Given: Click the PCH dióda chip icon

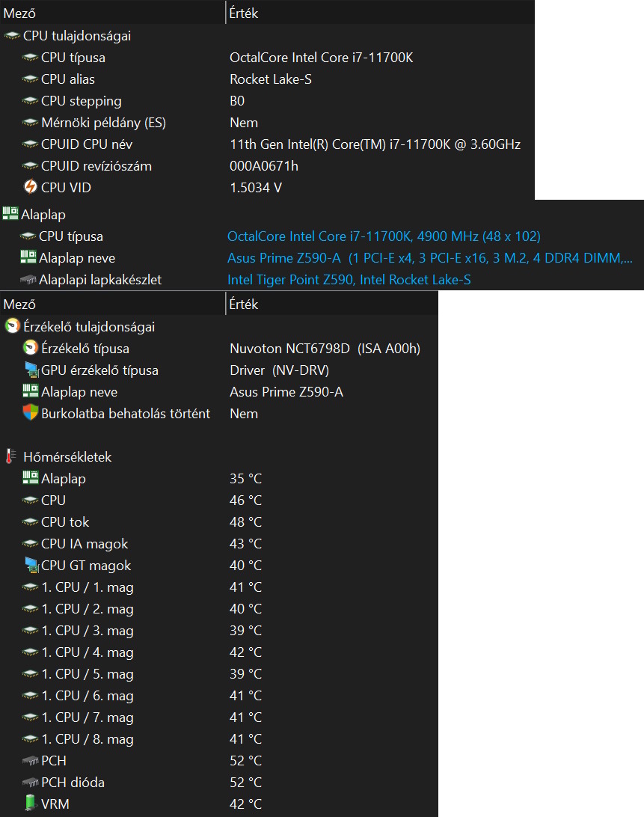Looking at the screenshot, I should [x=31, y=782].
